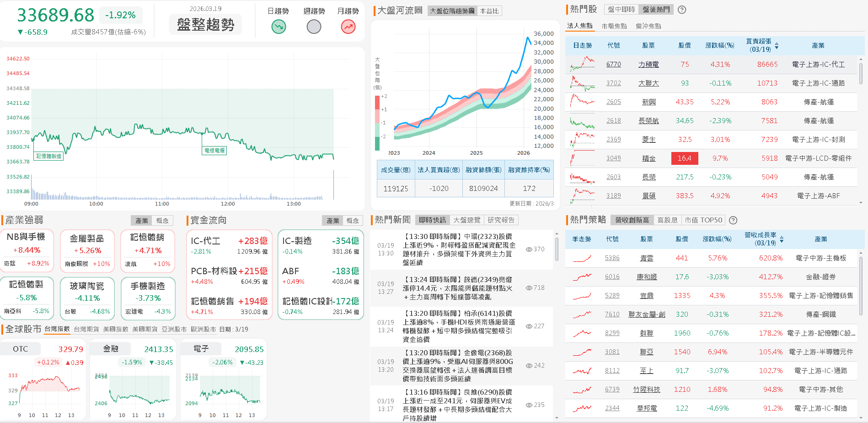Click the 月趨勢 red trend icon
This screenshot has height=423, width=868.
click(348, 27)
